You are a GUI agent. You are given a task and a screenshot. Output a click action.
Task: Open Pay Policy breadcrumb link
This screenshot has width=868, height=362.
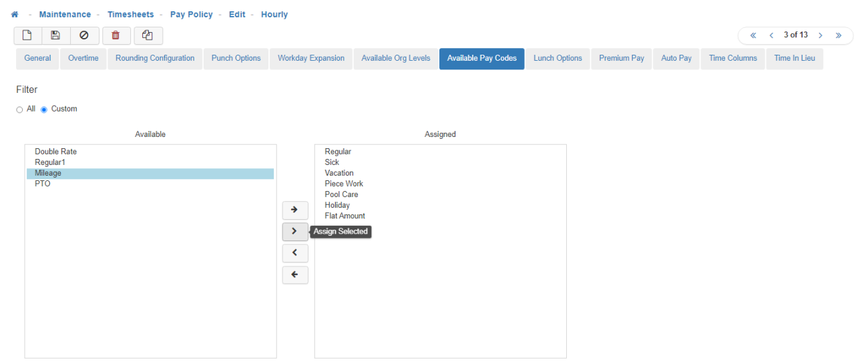(191, 15)
